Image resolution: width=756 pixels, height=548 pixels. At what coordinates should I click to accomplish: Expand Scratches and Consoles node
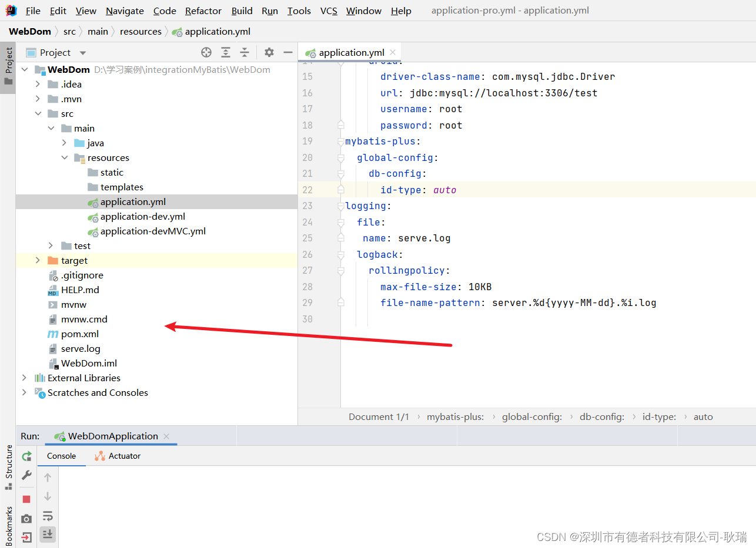point(25,392)
